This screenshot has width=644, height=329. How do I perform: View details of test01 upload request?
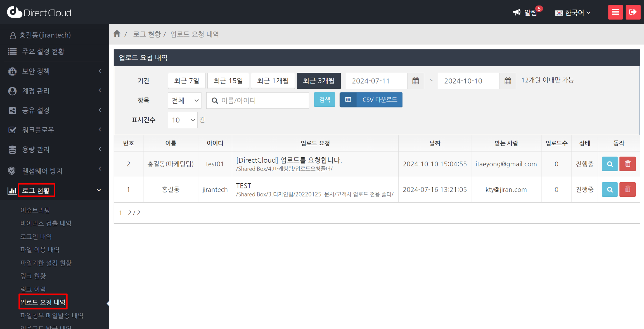point(610,164)
